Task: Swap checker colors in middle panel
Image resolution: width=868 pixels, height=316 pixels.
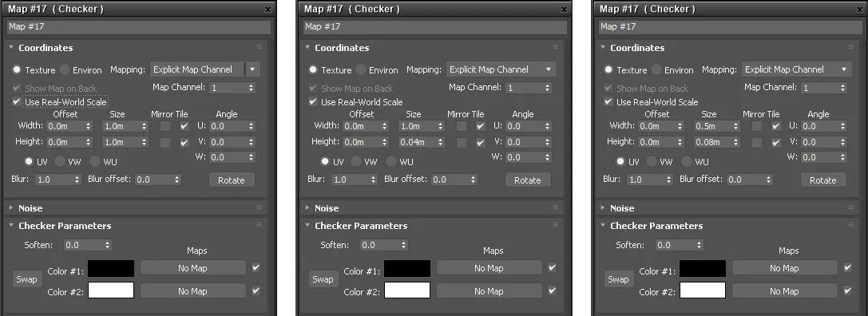Action: pos(323,279)
